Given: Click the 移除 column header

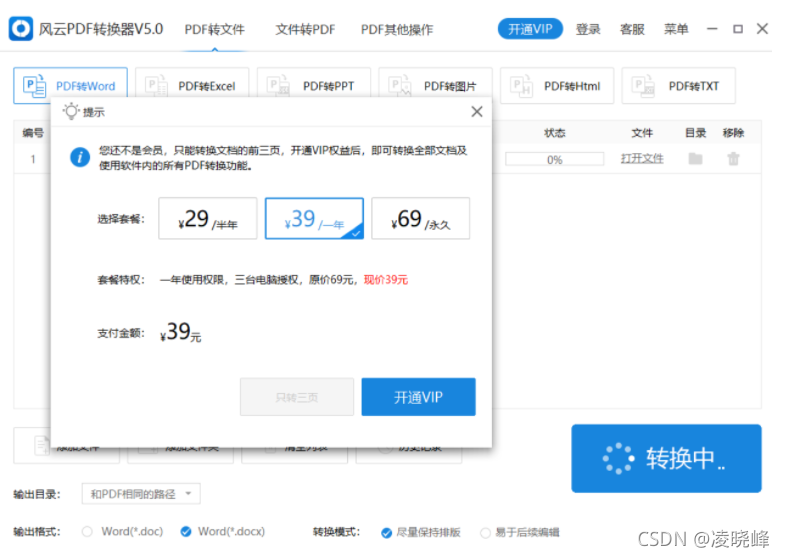Looking at the screenshot, I should 733,133.
